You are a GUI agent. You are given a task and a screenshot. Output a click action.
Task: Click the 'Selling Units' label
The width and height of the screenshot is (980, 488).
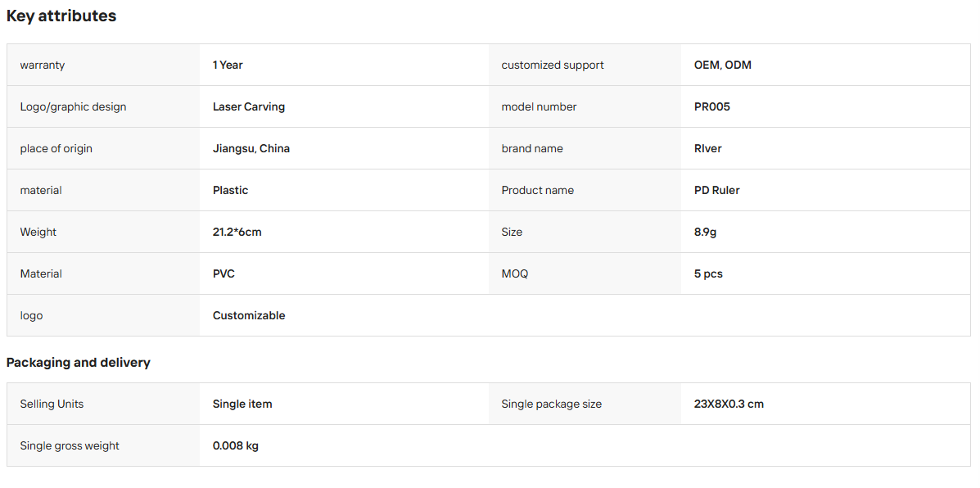(52, 404)
